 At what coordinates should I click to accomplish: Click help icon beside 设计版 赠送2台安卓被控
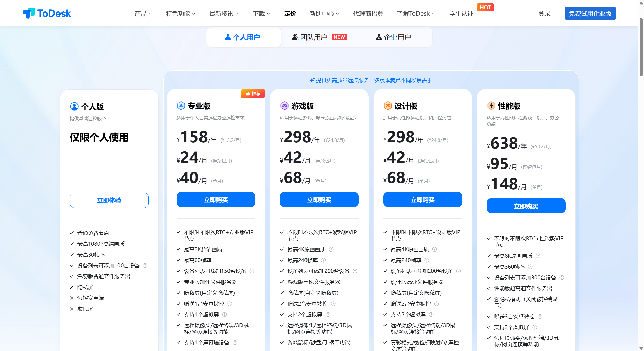(436, 304)
